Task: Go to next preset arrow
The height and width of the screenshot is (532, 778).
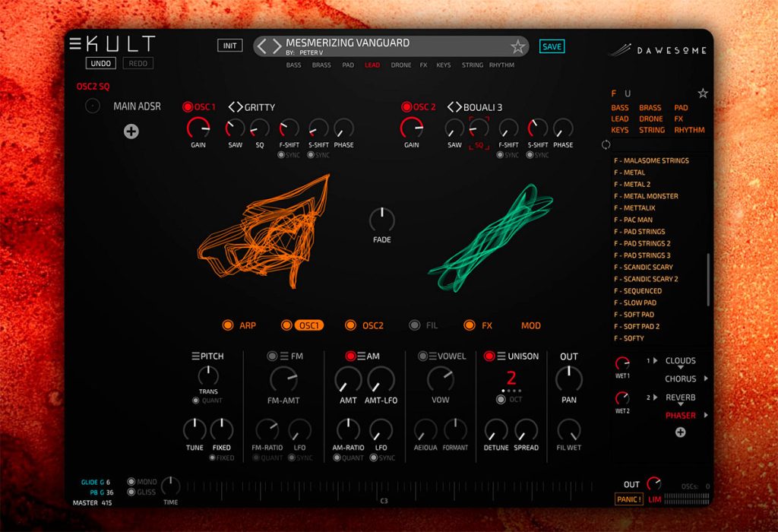Action: (277, 46)
